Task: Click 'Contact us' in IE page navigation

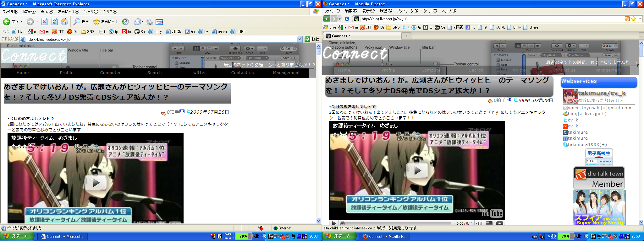Action: click(242, 73)
